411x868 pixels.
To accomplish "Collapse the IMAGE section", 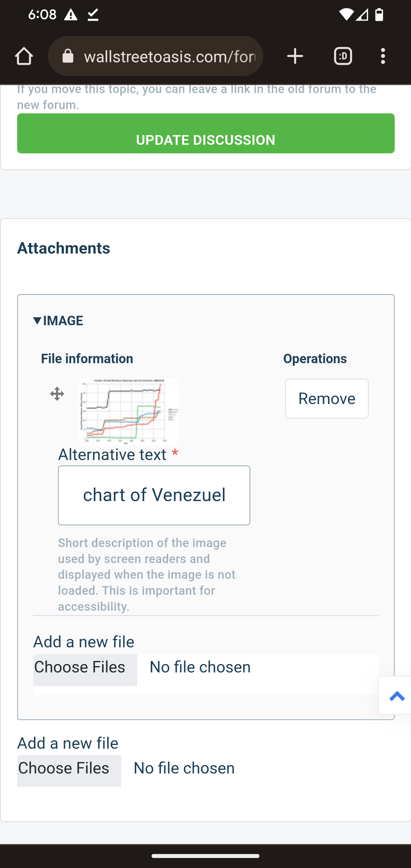I will click(x=59, y=321).
